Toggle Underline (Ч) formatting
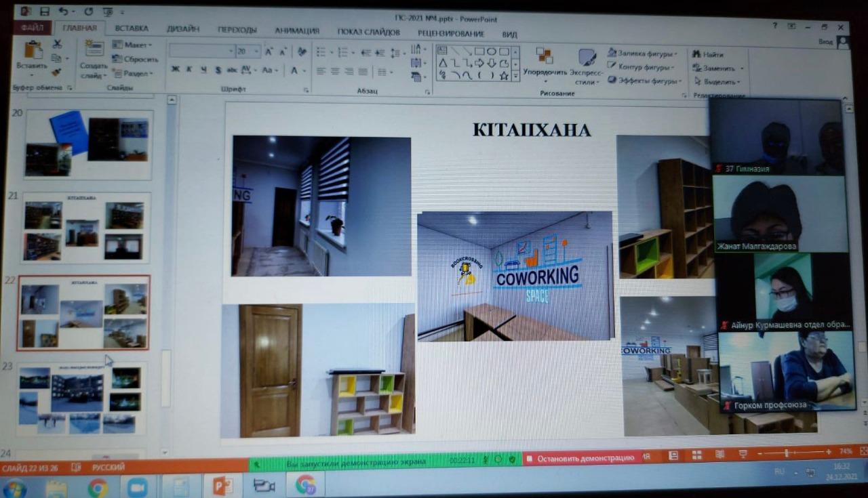 (x=203, y=69)
